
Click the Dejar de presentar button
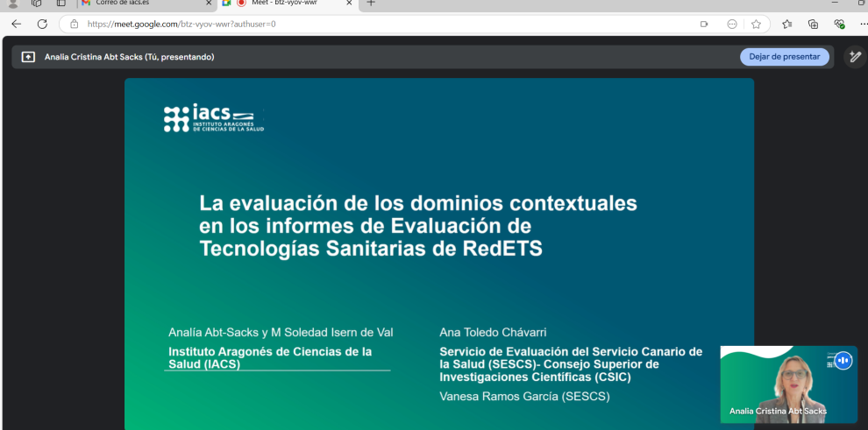point(784,57)
